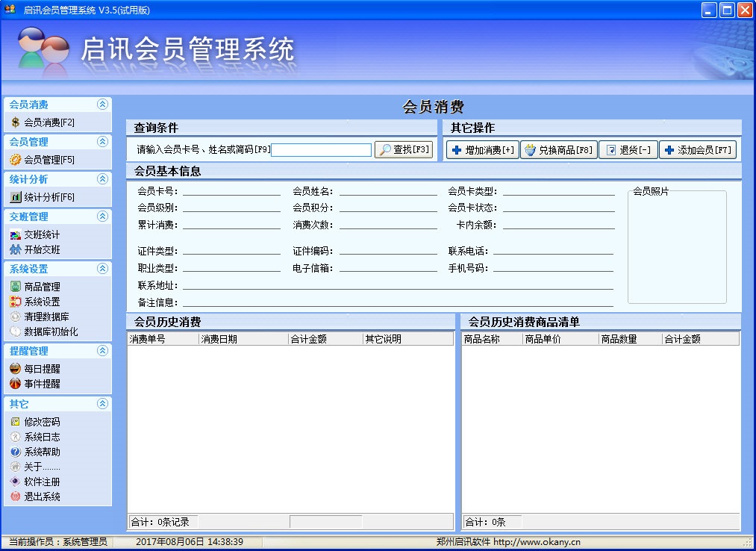Open 系统设置 system settings
The width and height of the screenshot is (756, 551).
tap(45, 302)
